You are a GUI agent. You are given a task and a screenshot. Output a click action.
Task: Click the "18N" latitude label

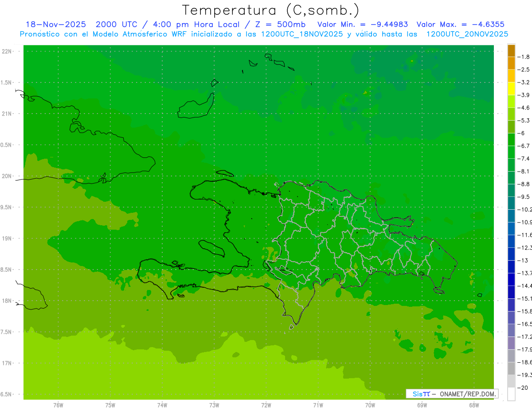pos(7,301)
